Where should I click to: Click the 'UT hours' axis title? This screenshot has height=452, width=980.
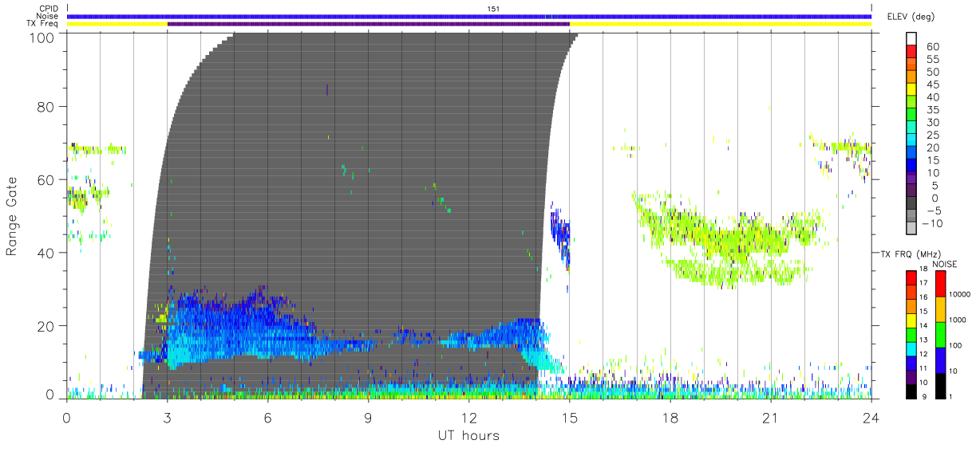click(468, 435)
